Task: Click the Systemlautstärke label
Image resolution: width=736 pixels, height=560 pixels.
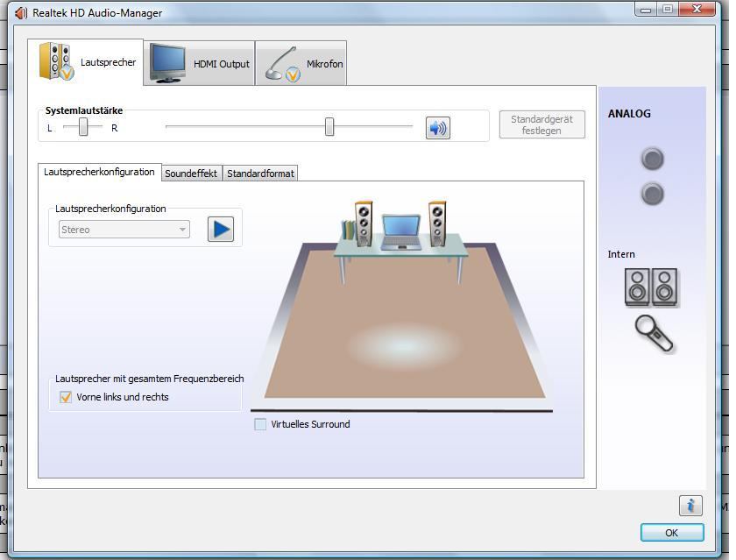Action: click(84, 110)
